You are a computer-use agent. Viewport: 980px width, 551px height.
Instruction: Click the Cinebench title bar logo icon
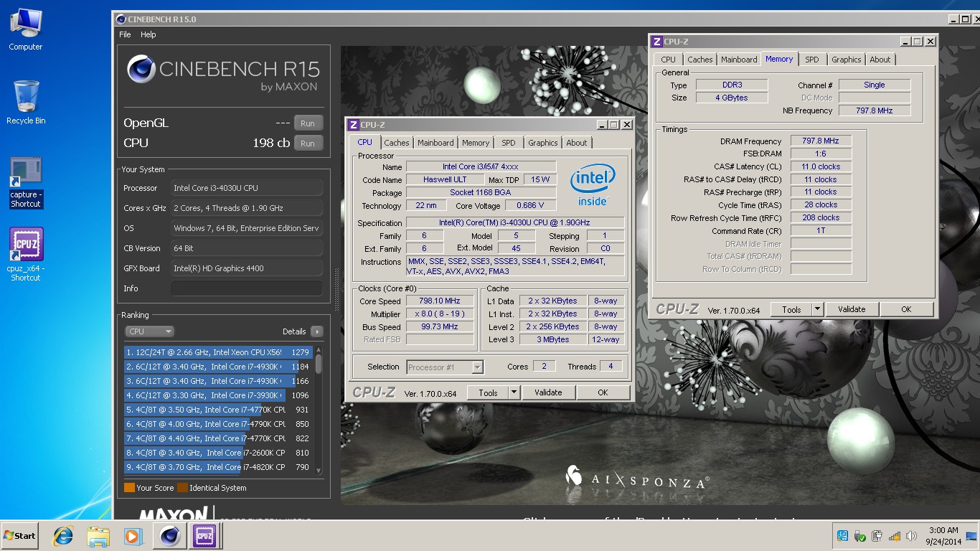pos(121,19)
